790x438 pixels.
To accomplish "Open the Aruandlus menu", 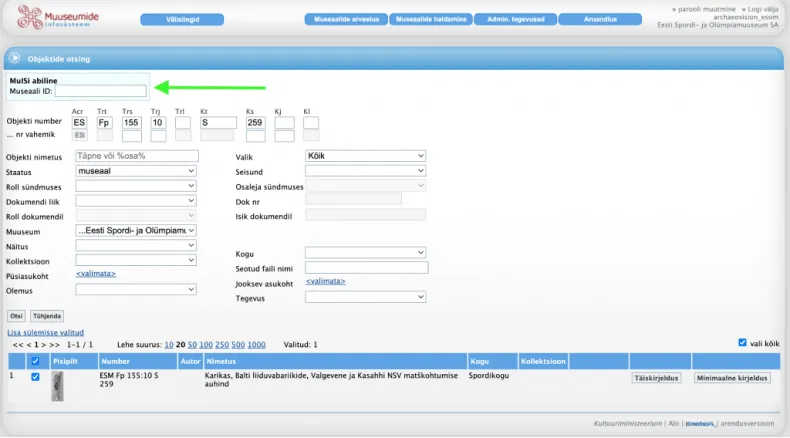I will click(599, 19).
